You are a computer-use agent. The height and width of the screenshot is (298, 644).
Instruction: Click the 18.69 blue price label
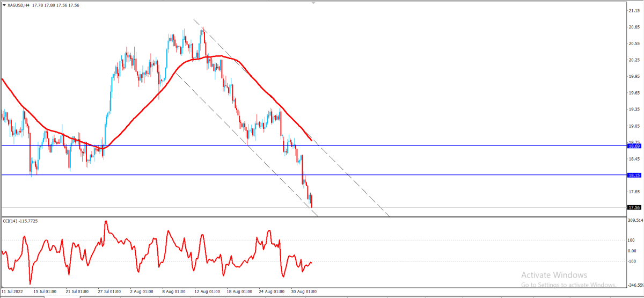[634, 146]
